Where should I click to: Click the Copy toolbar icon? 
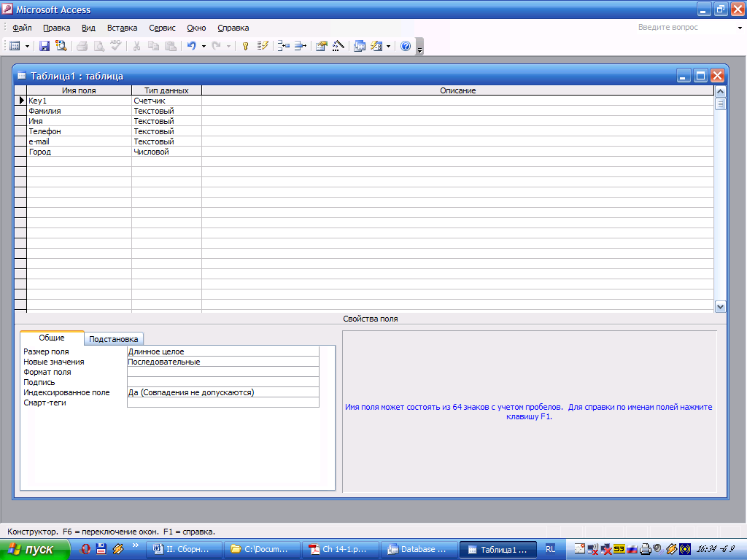coord(153,46)
